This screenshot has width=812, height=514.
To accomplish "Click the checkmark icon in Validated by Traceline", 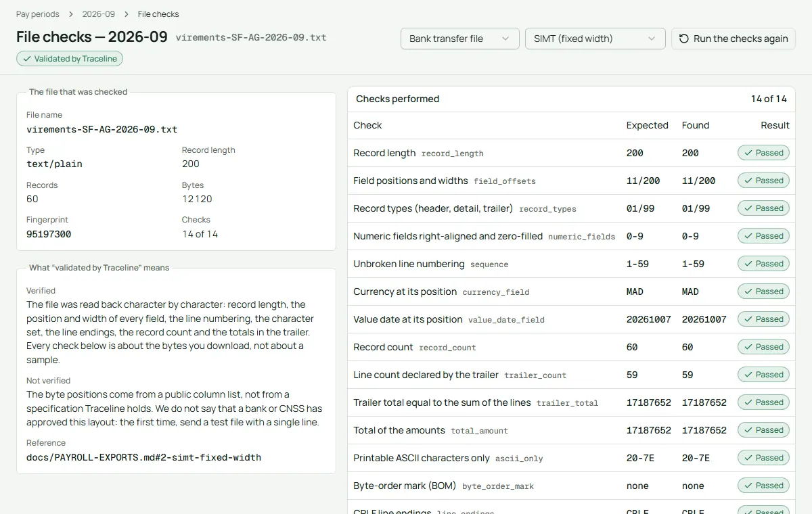I will tap(27, 59).
